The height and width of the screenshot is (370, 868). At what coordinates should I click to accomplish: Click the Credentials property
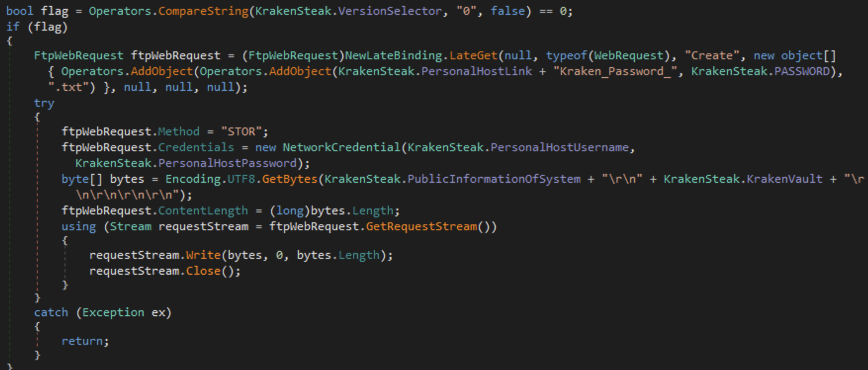coord(196,147)
